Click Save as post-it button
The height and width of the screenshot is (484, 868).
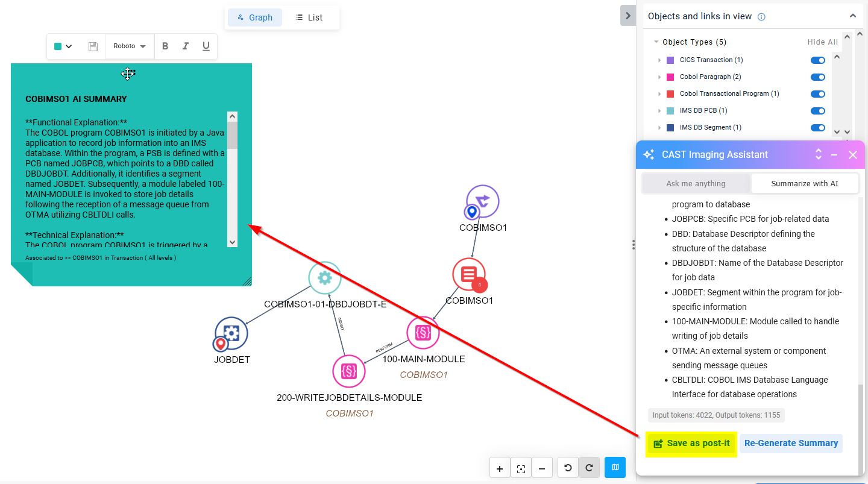(x=691, y=444)
